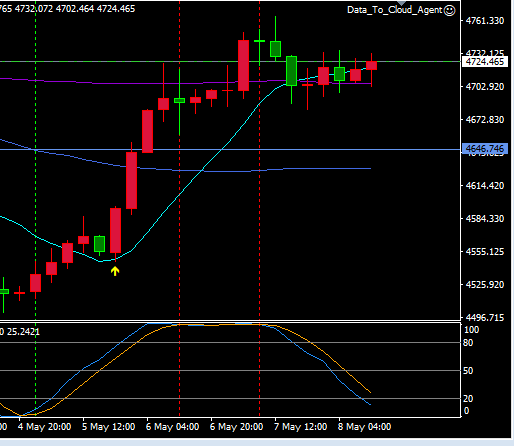Click the high price 4732.072 in header

[x=34, y=9]
